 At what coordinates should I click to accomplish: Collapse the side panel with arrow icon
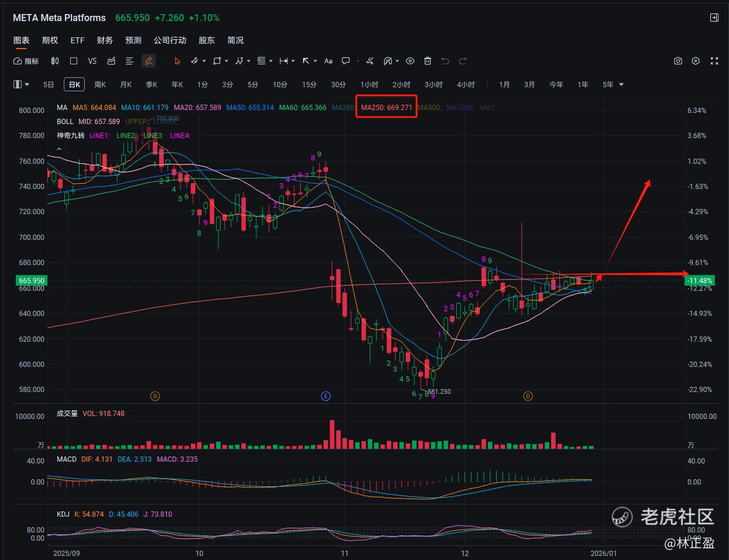[714, 18]
